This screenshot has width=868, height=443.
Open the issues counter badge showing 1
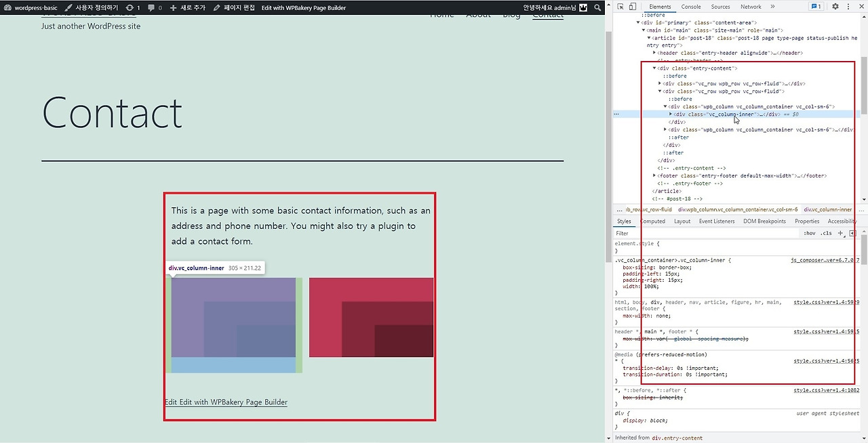tap(816, 7)
